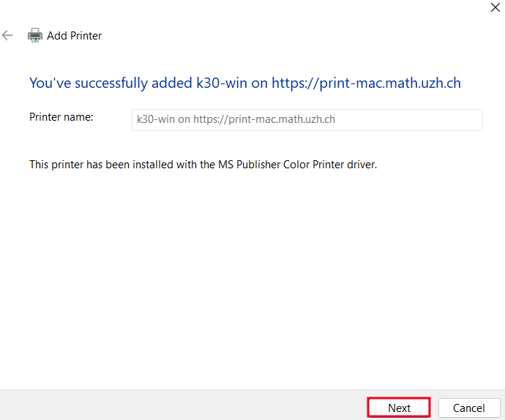Click the Printer name: label
This screenshot has height=420, width=505.
click(x=61, y=117)
